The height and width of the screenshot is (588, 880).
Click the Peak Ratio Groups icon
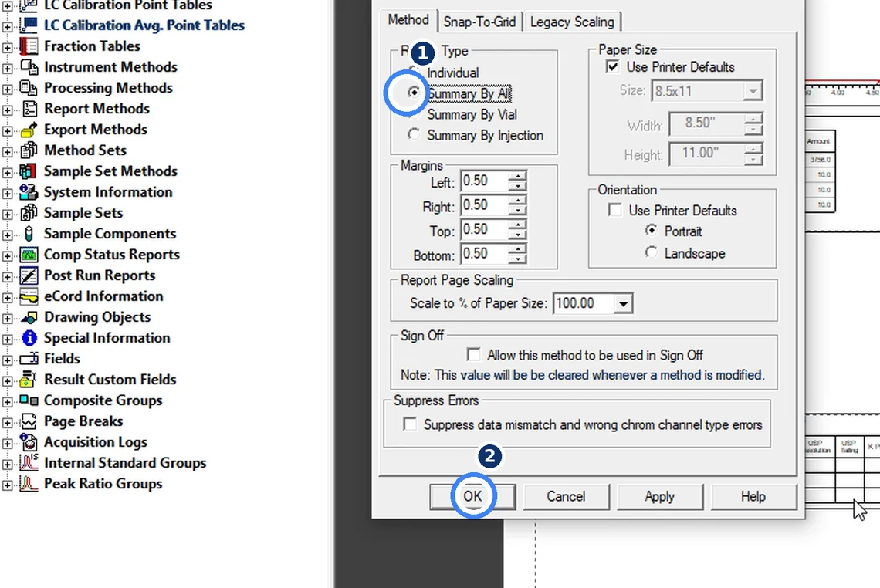click(x=29, y=484)
